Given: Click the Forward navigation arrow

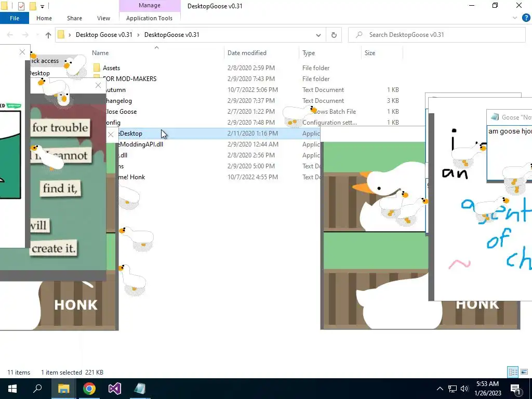Looking at the screenshot, I should (25, 35).
